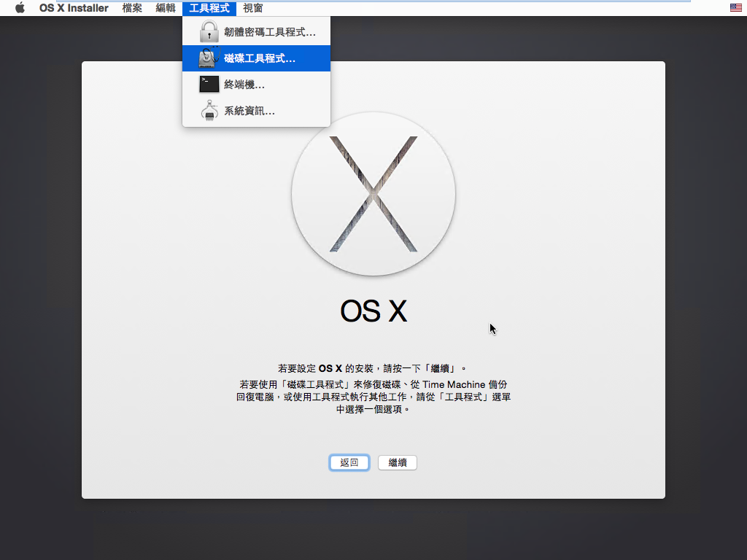Click the line mentioning Time Machine 備份
This screenshot has width=747, height=560.
373,384
